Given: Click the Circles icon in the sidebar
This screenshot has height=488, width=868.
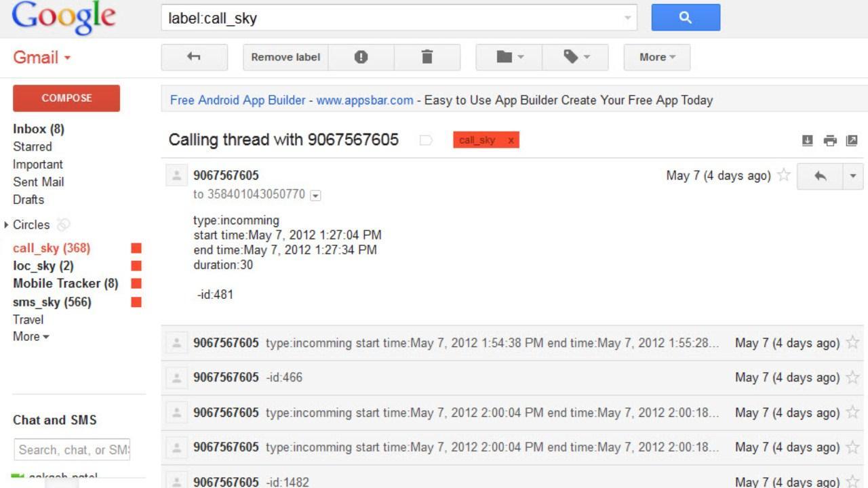Looking at the screenshot, I should (x=63, y=224).
